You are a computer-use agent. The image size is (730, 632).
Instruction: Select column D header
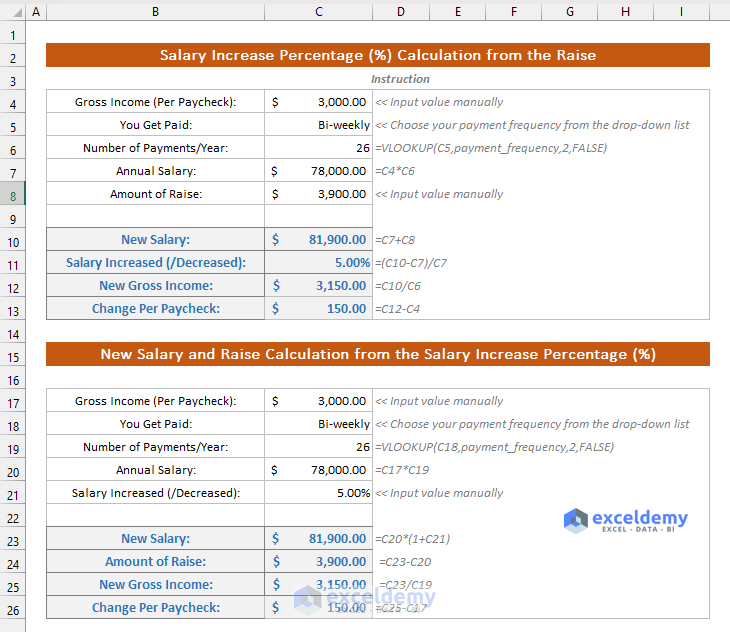point(401,12)
